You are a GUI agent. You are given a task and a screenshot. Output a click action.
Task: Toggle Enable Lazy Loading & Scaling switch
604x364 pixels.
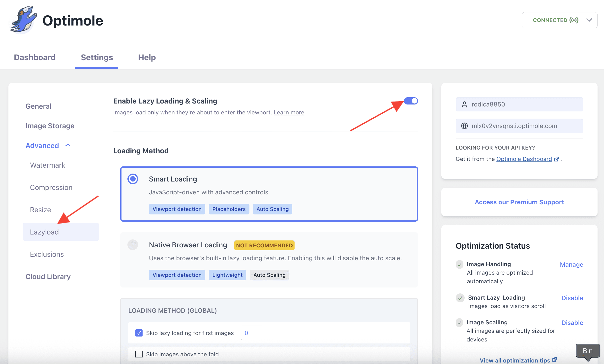(411, 101)
